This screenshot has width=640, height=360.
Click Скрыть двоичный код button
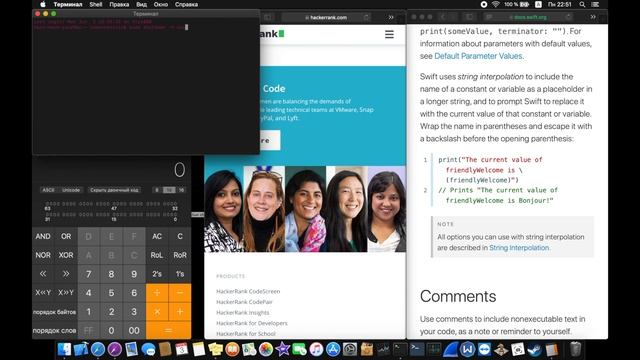(115, 190)
